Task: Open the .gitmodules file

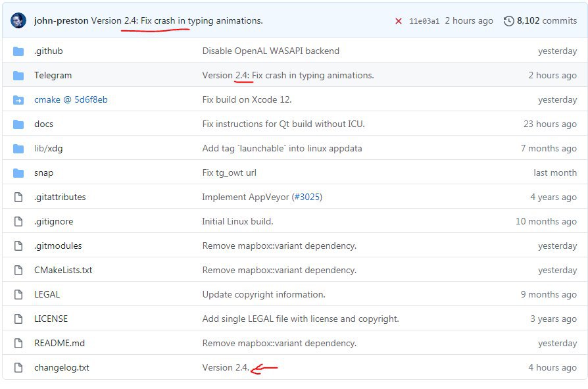Action: 58,246
